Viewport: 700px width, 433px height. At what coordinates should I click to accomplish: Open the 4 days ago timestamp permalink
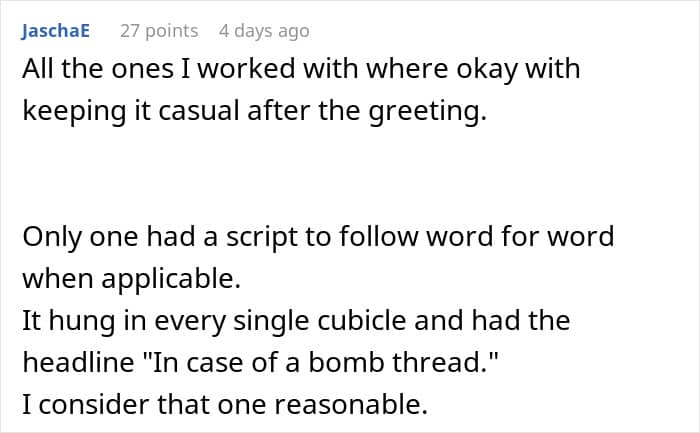tap(264, 31)
